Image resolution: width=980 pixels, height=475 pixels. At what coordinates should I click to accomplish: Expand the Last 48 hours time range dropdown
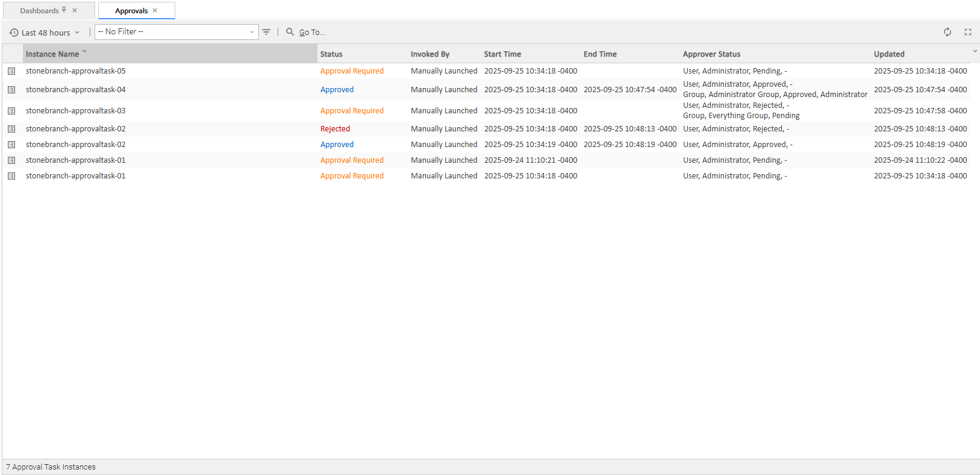tap(77, 33)
